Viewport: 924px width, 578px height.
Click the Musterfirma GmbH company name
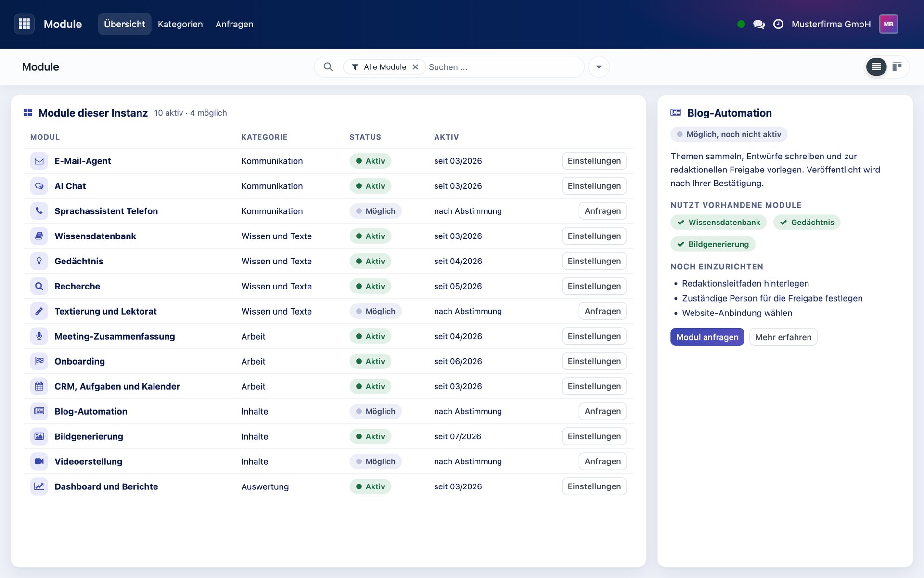(x=831, y=24)
